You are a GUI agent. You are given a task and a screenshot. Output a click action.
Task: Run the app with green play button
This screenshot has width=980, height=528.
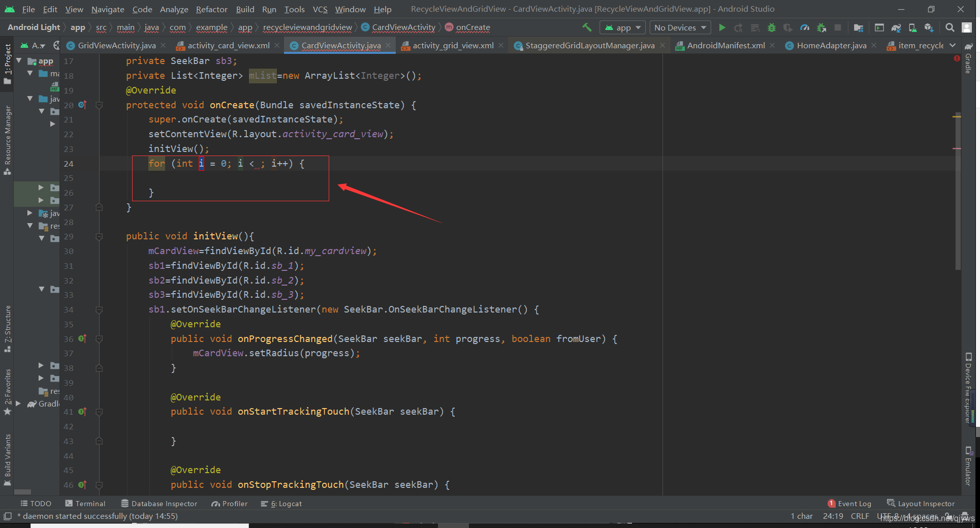pyautogui.click(x=722, y=27)
